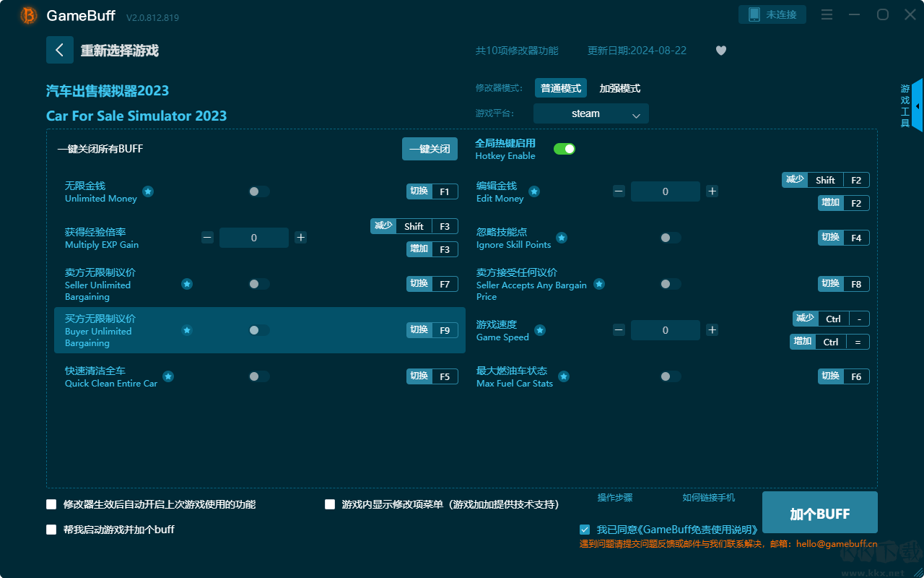Click the Car For Sale Simulator 2023 title
Image resolution: width=924 pixels, height=578 pixels.
[x=136, y=116]
